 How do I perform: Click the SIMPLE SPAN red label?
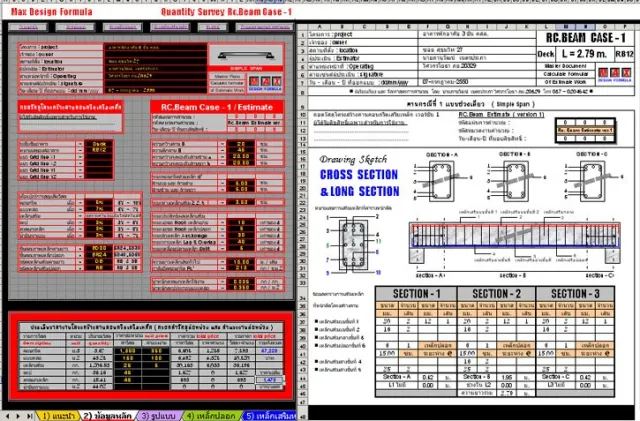(x=246, y=68)
